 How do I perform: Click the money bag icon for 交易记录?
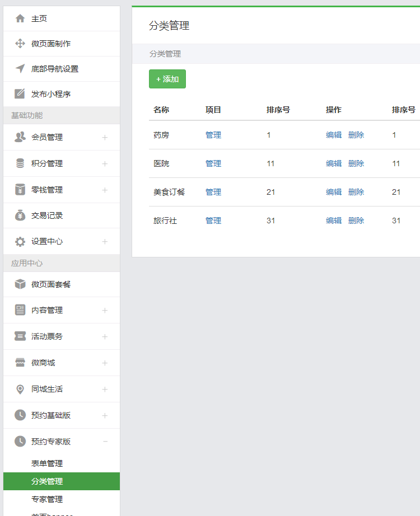[20, 215]
